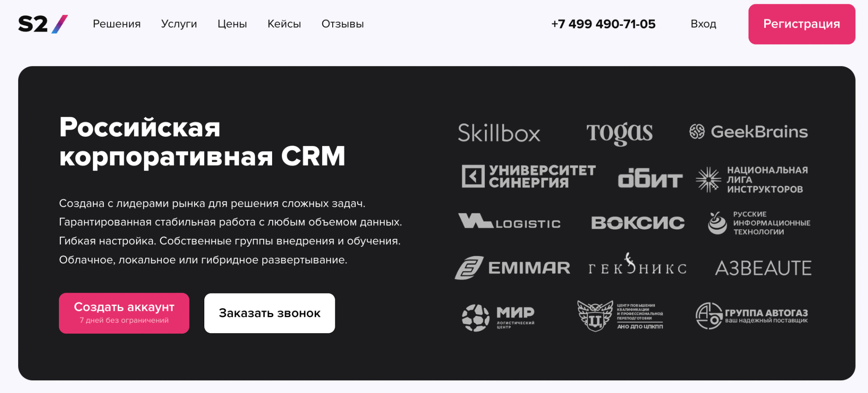Click the VL Logistic logo
The image size is (868, 393).
coord(509,221)
